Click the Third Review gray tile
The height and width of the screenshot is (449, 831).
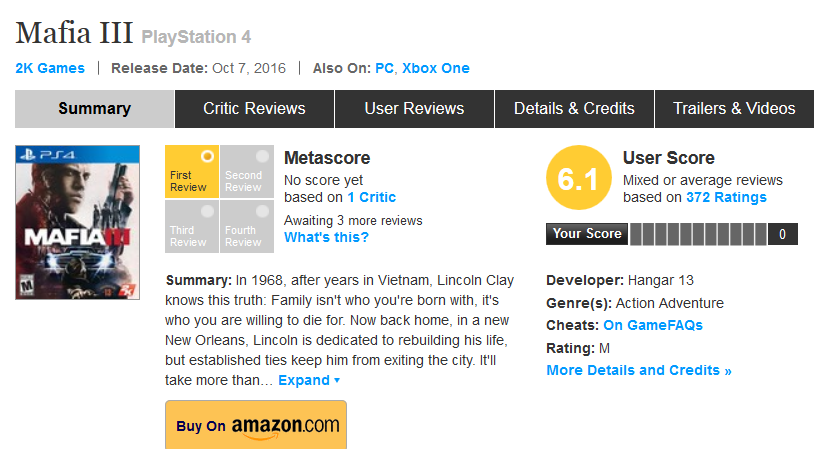[x=191, y=226]
